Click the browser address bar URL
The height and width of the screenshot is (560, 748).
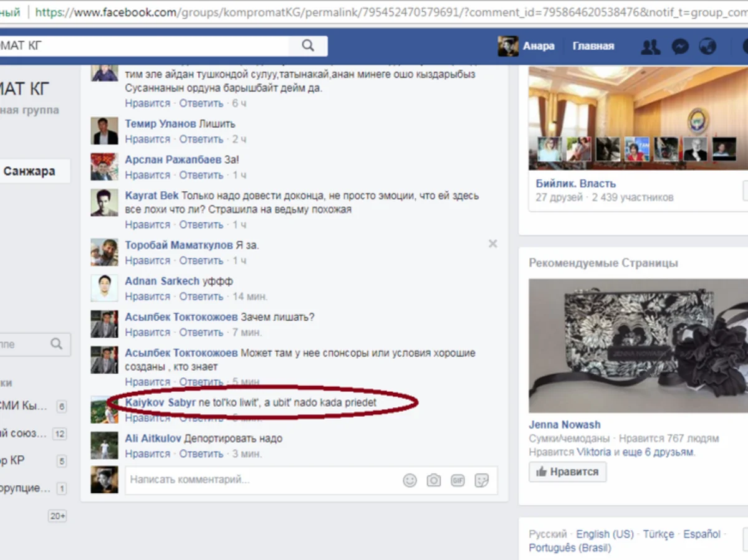pyautogui.click(x=391, y=12)
